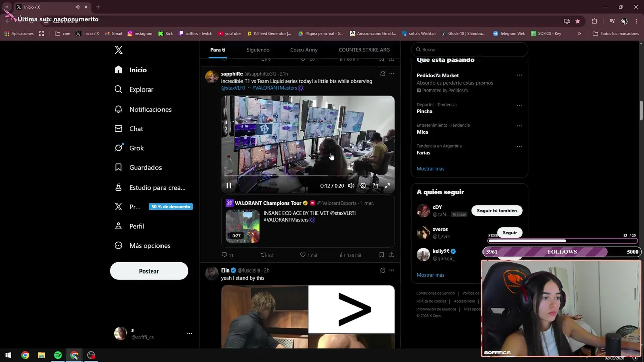Image resolution: width=644 pixels, height=362 pixels.
Task: Open options for Mica trend
Action: 519,126
